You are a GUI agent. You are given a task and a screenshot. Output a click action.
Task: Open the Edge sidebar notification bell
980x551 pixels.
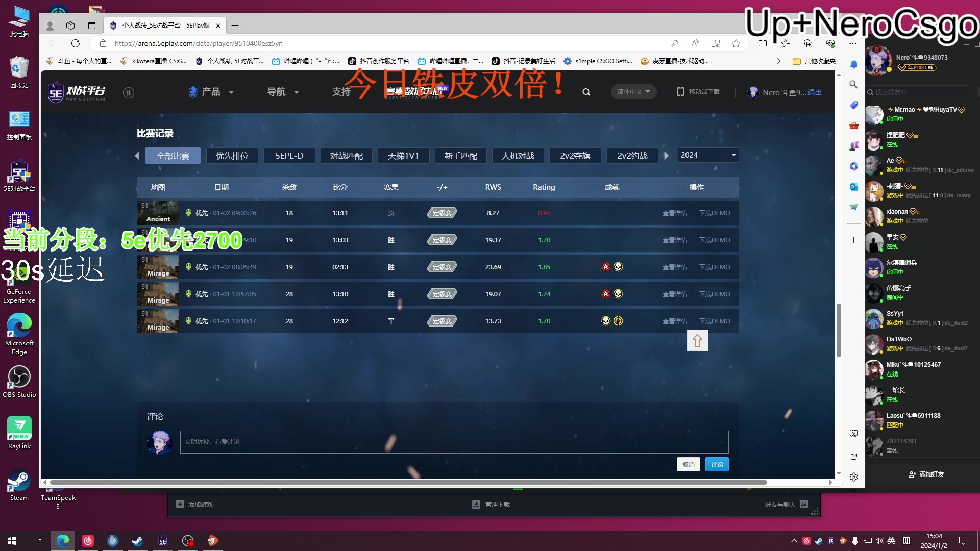854,64
